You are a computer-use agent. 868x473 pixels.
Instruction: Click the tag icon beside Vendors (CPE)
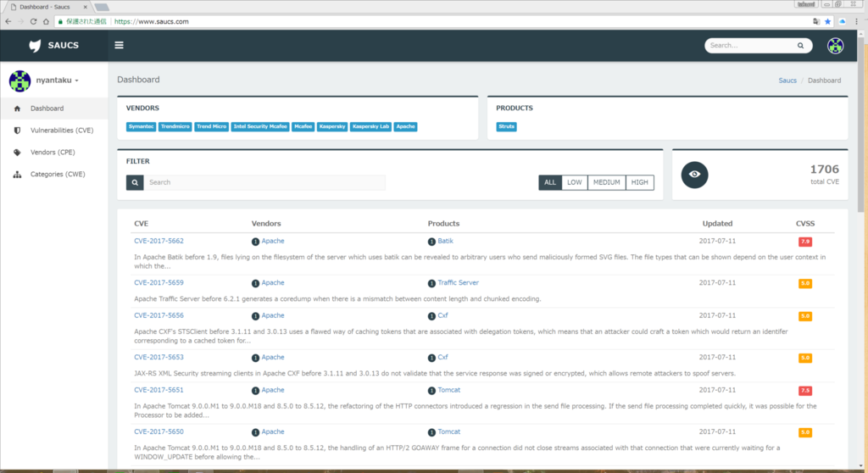coord(17,153)
